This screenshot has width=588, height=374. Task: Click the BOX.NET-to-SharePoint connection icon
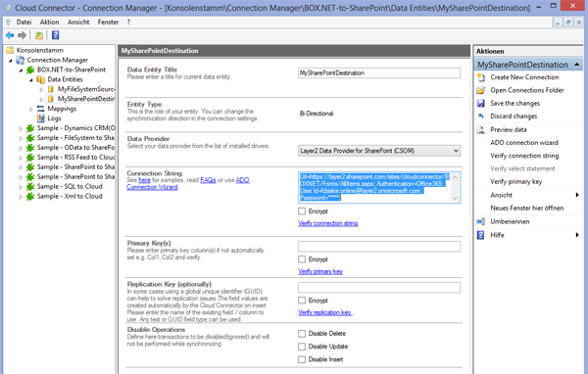click(x=30, y=70)
